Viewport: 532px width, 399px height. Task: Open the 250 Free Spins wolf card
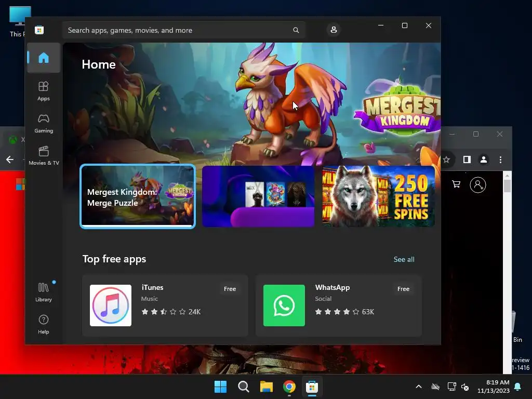378,196
